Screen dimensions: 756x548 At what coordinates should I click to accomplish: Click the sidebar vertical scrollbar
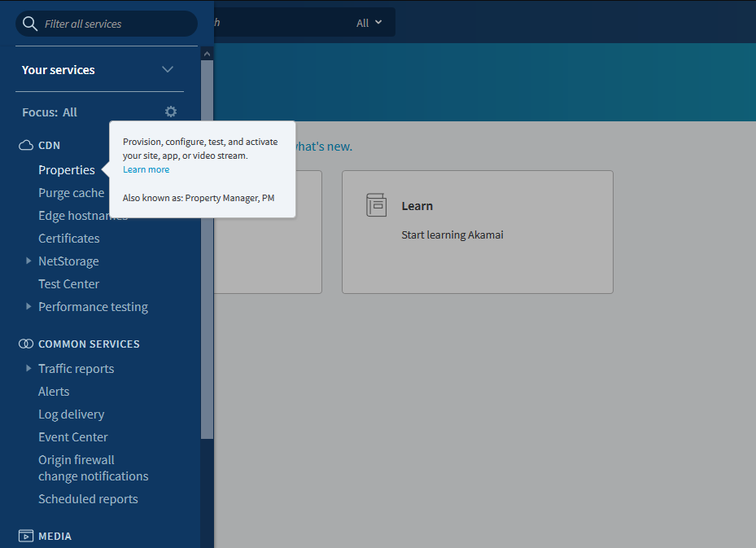coord(207,244)
